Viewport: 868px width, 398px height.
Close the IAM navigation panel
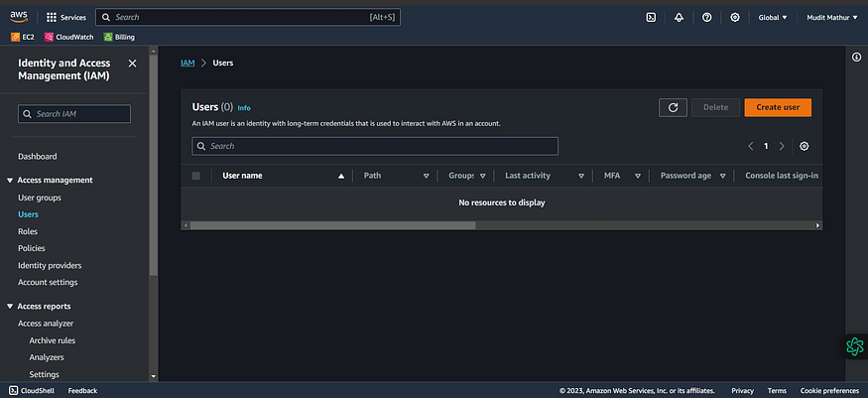click(132, 64)
